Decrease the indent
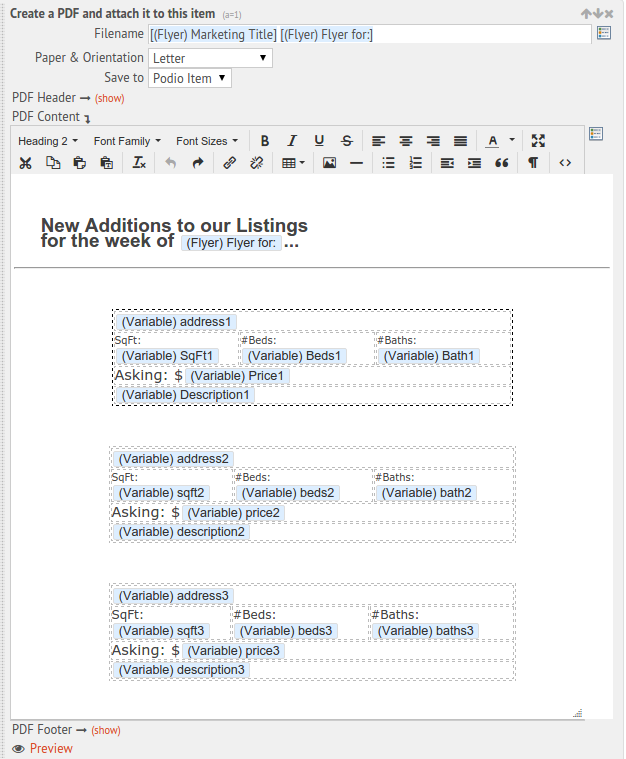Image resolution: width=626 pixels, height=759 pixels. coord(447,163)
